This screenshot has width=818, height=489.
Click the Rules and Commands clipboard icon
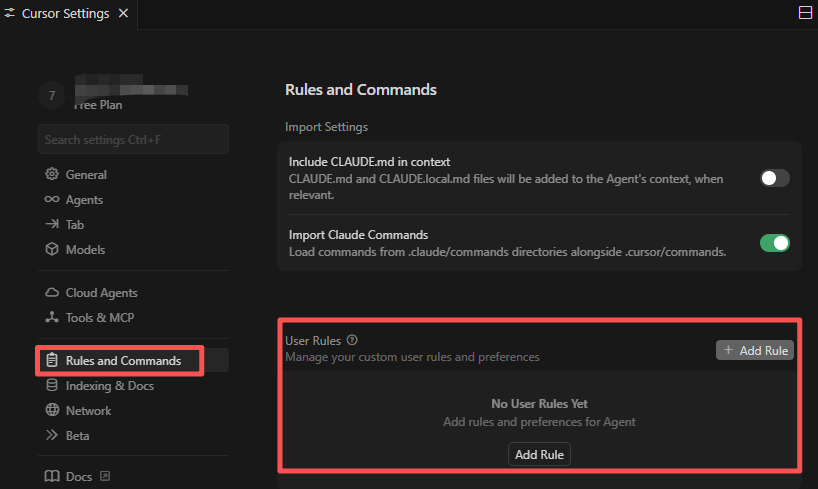pyautogui.click(x=52, y=360)
